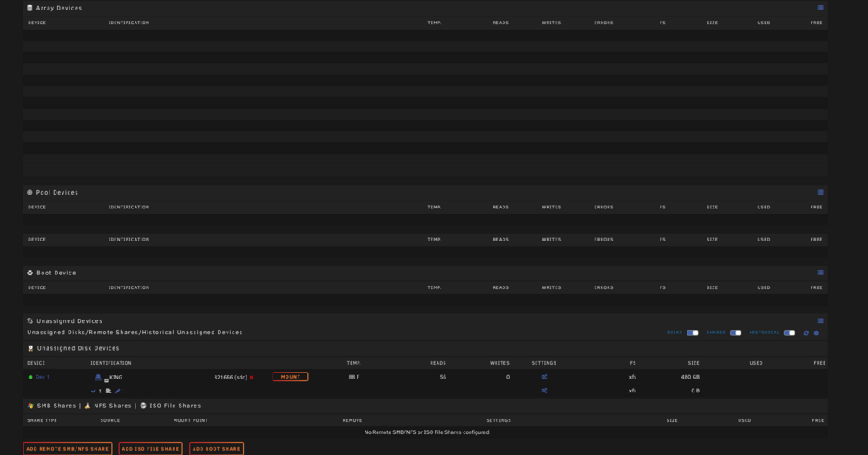Click the ISO File Shares disc icon
Screen dimensions: 868x455
(143, 406)
